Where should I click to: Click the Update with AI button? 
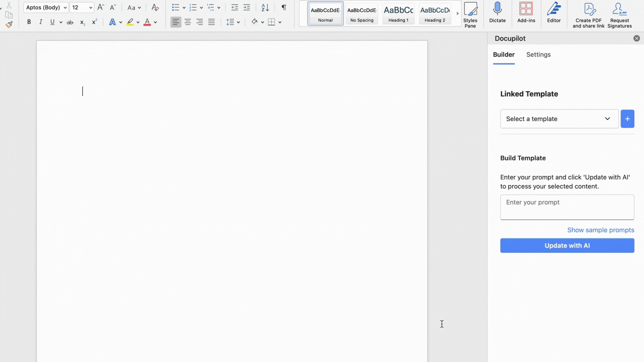point(567,245)
